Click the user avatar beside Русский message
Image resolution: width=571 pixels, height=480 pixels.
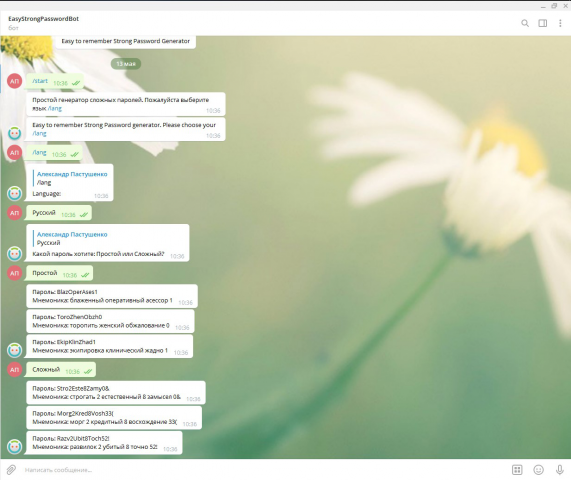click(x=15, y=213)
